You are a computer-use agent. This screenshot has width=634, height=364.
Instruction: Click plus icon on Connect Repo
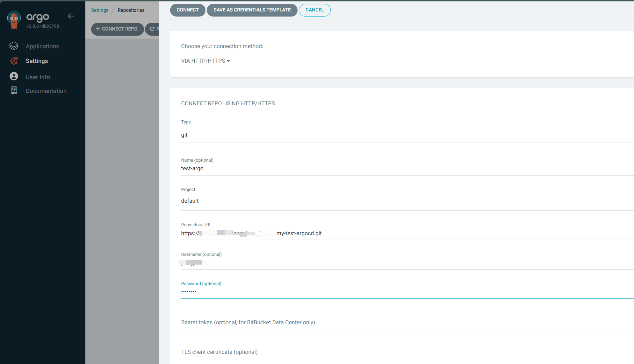tap(98, 29)
